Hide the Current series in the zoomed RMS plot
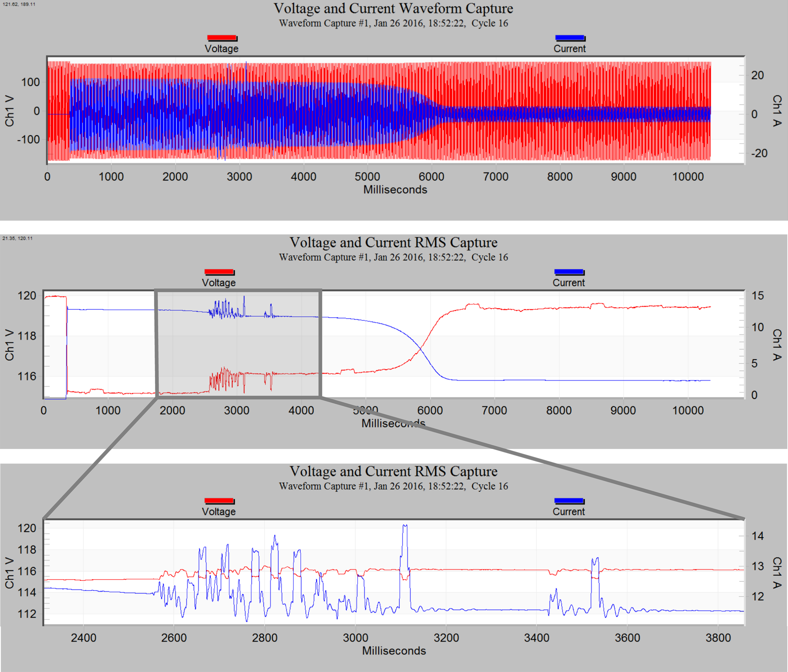Image resolution: width=788 pixels, height=672 pixels. click(x=568, y=512)
